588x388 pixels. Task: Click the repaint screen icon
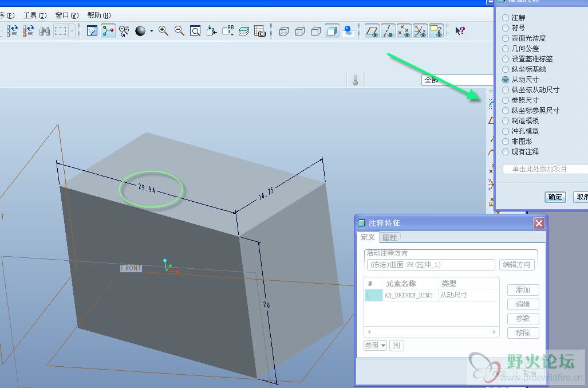click(x=92, y=31)
